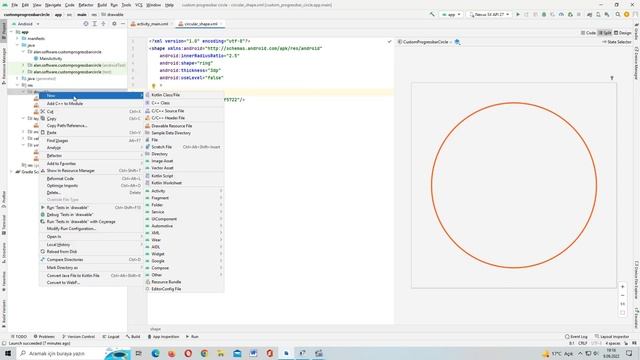This screenshot has width=640, height=360.
Task: Open the Gradle side panel tab
Action: click(636, 32)
